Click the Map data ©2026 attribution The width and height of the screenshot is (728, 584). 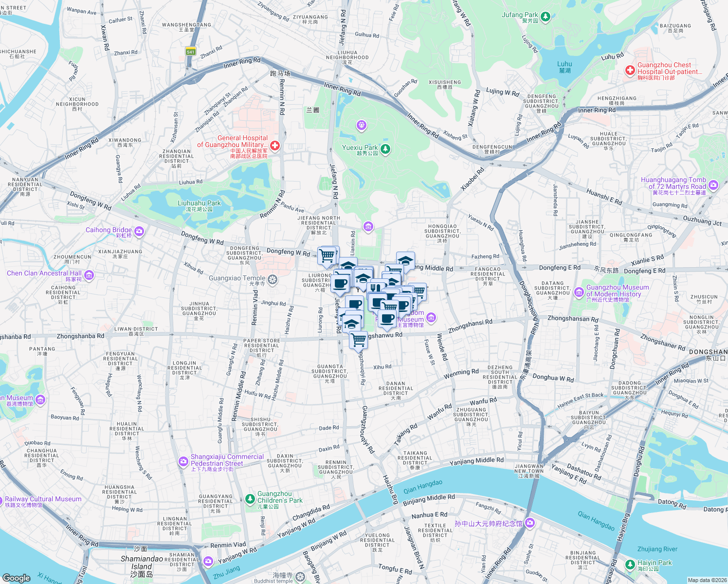pyautogui.click(x=707, y=580)
